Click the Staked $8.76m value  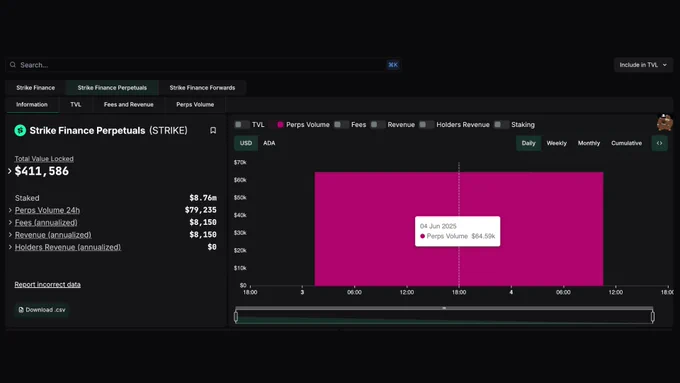(x=203, y=198)
